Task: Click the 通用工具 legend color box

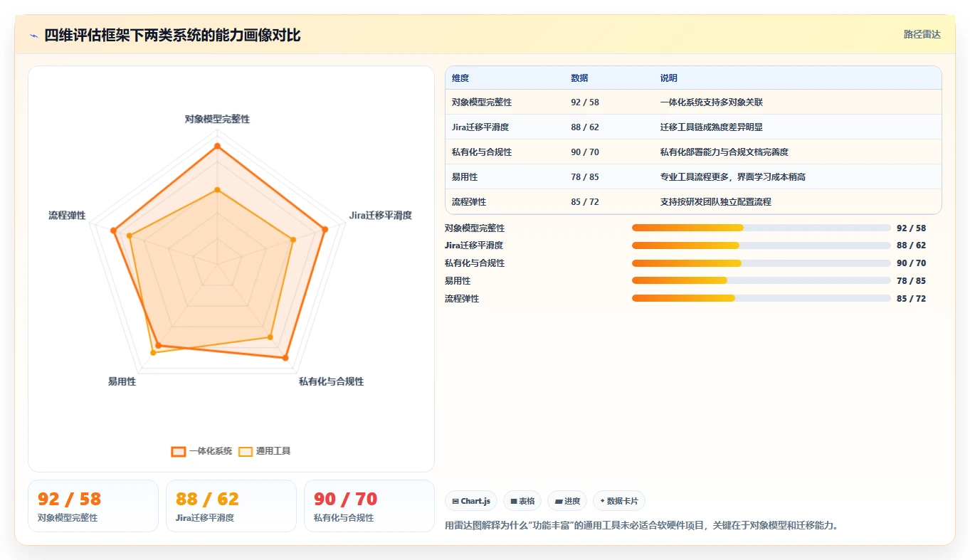Action: pyautogui.click(x=246, y=451)
